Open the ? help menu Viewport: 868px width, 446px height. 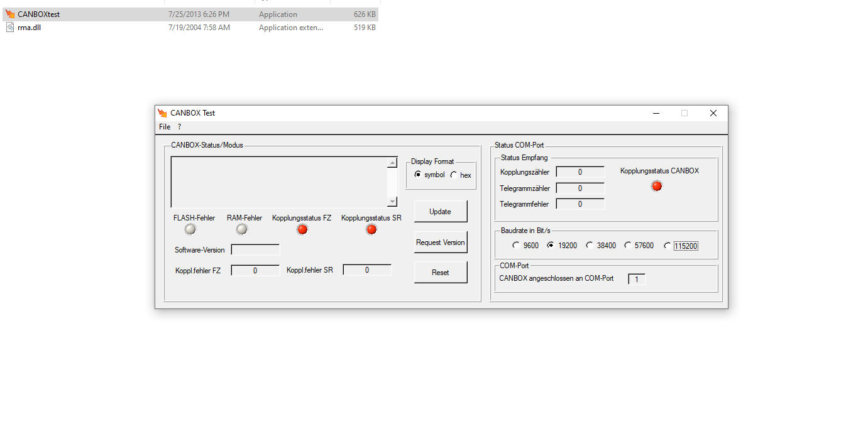click(x=179, y=126)
